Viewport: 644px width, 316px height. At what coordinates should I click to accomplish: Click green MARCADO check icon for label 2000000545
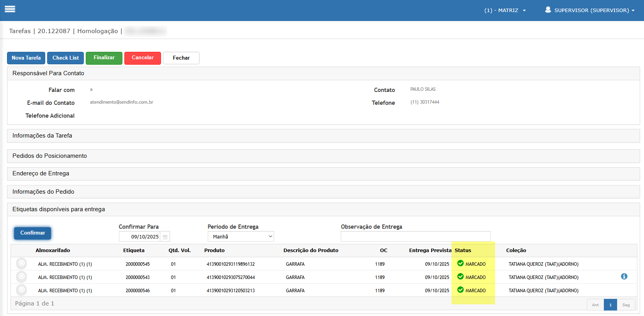click(460, 263)
